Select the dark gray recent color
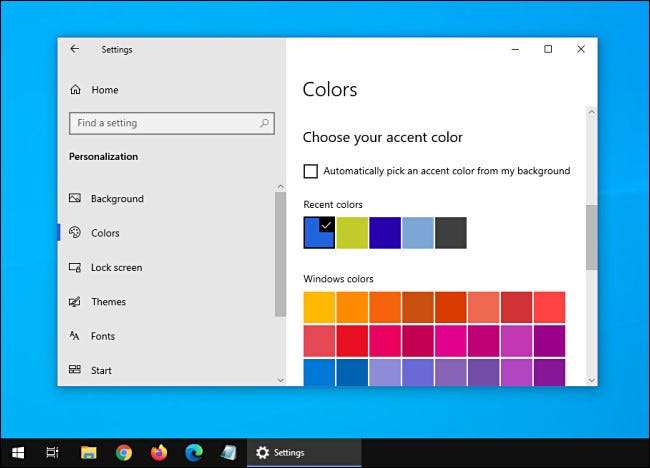Screen dimensions: 650x468 (x=450, y=233)
